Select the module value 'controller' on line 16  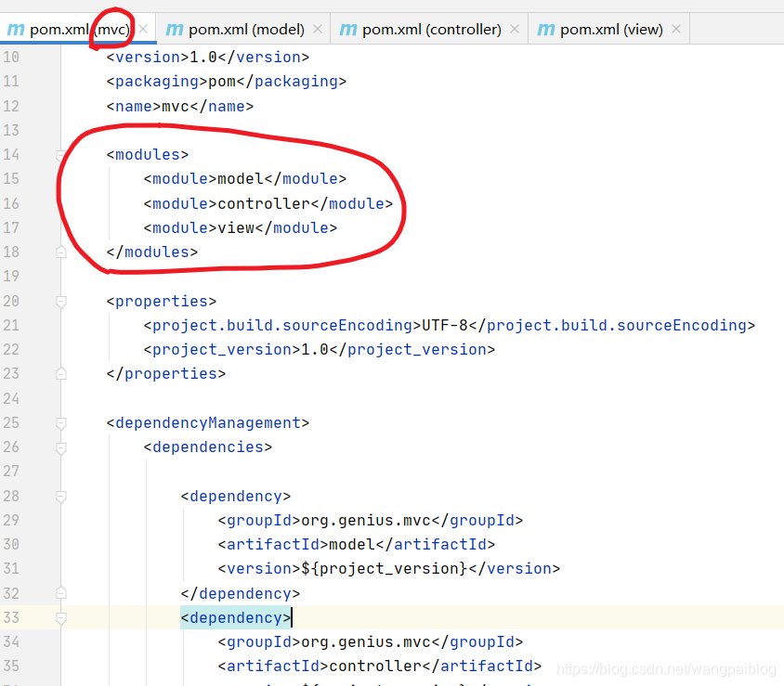click(x=264, y=203)
